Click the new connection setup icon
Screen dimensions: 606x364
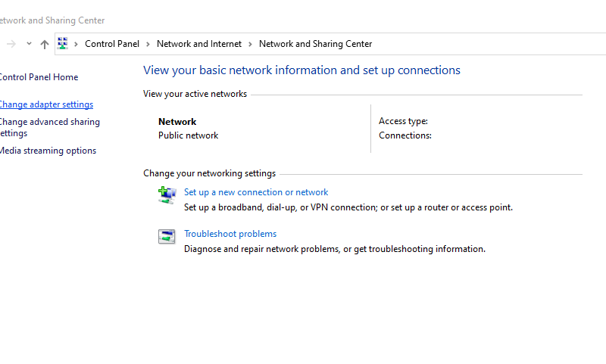(x=167, y=195)
